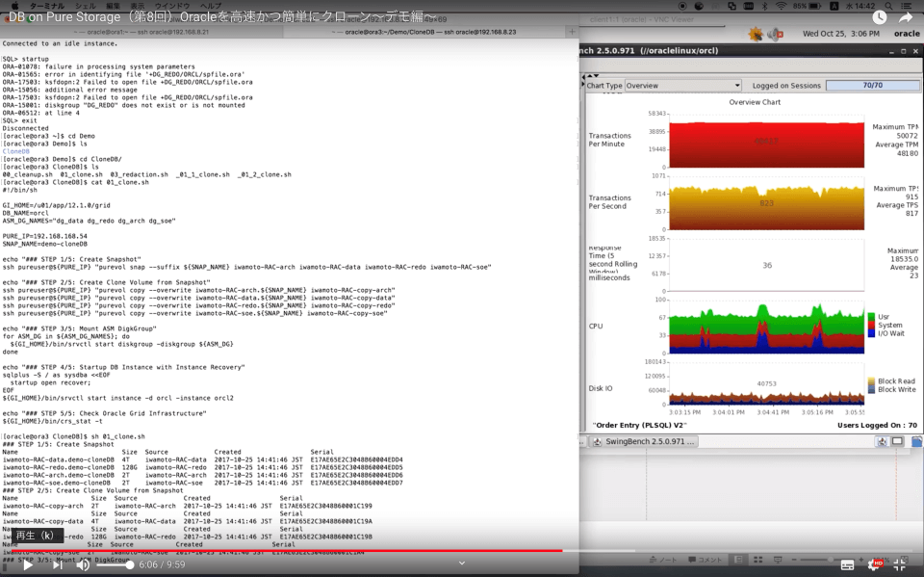The image size is (924, 577).
Task: Open the コメント comments button
Action: [x=706, y=560]
